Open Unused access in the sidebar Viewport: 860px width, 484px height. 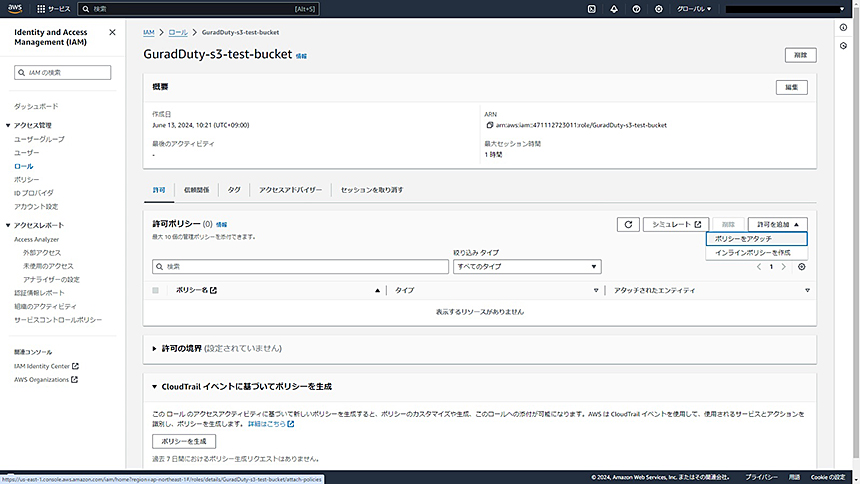point(48,266)
